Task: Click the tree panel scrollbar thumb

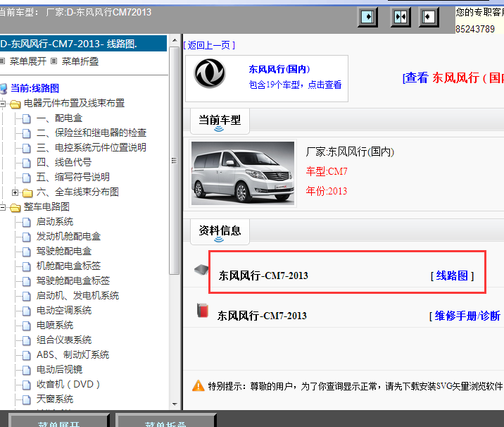Action: (175, 161)
